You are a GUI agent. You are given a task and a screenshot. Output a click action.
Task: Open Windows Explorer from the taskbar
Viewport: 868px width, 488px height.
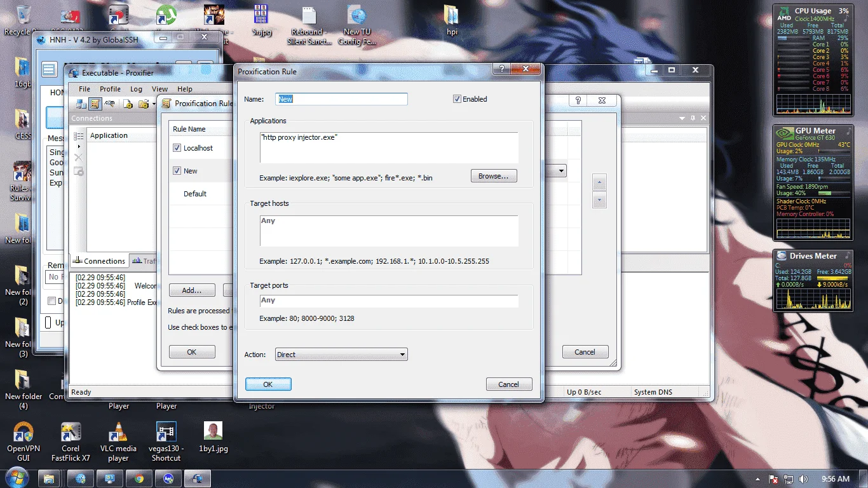[49, 478]
